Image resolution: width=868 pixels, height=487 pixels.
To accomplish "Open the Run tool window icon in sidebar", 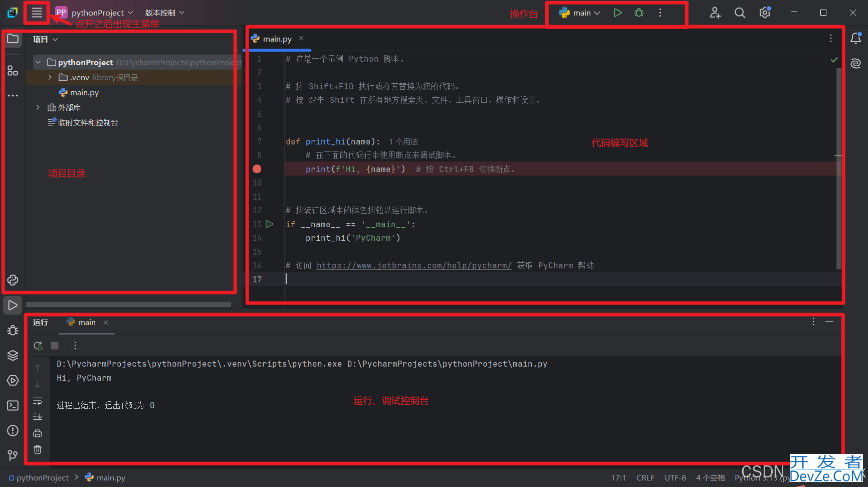I will (x=13, y=305).
